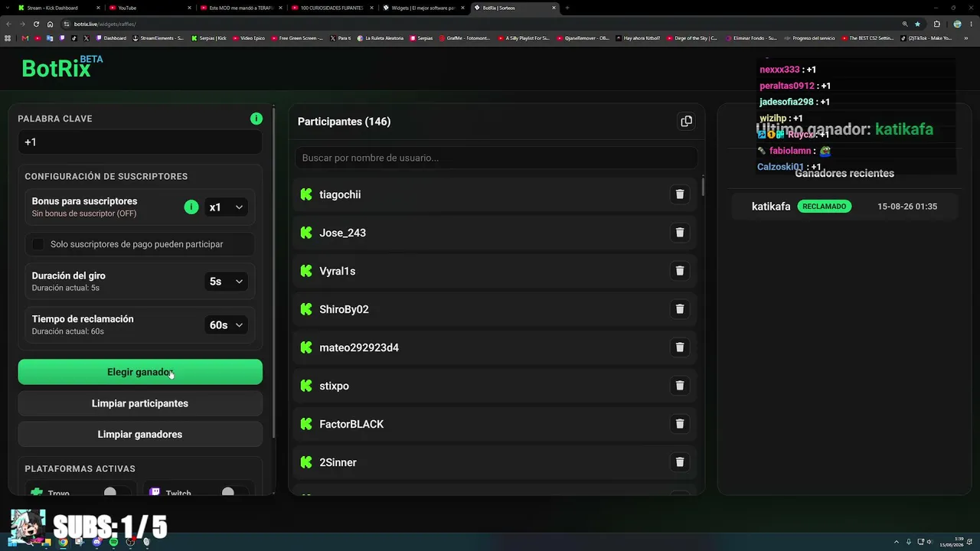The width and height of the screenshot is (980, 551).
Task: Click the info icon beside Palabra Clave
Action: point(256,119)
